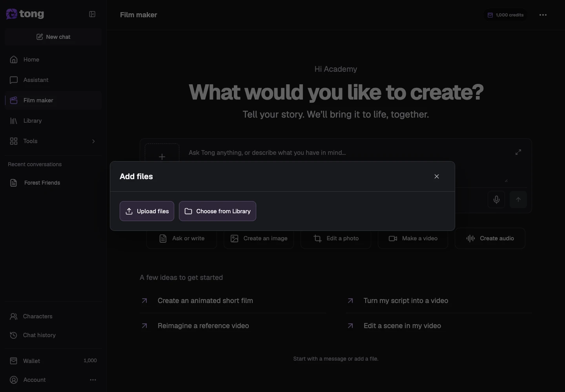Select Edit a photo option
565x392 pixels.
coord(336,238)
